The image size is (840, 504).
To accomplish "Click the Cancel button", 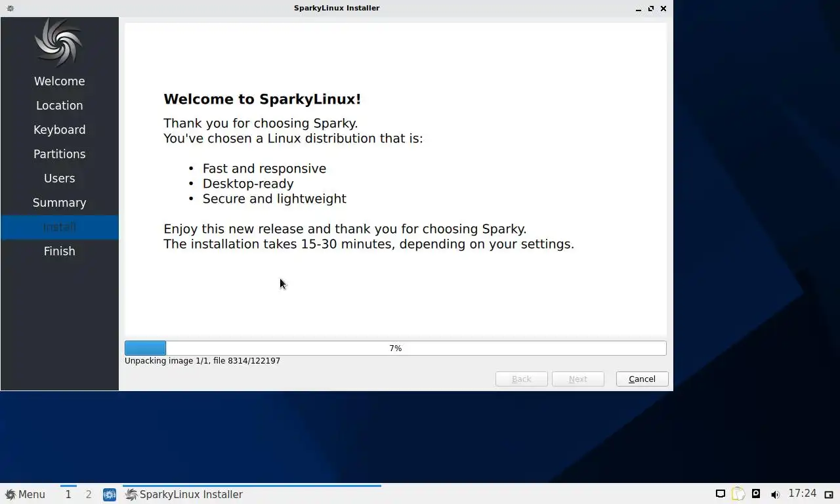I will tap(642, 379).
